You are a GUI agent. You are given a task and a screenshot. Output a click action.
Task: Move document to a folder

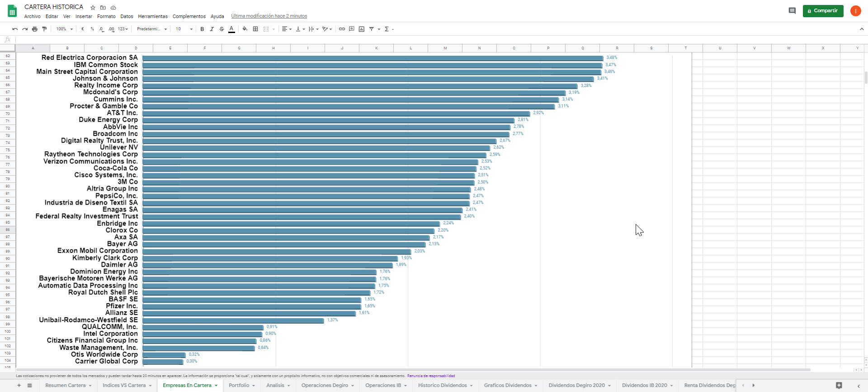(x=103, y=7)
